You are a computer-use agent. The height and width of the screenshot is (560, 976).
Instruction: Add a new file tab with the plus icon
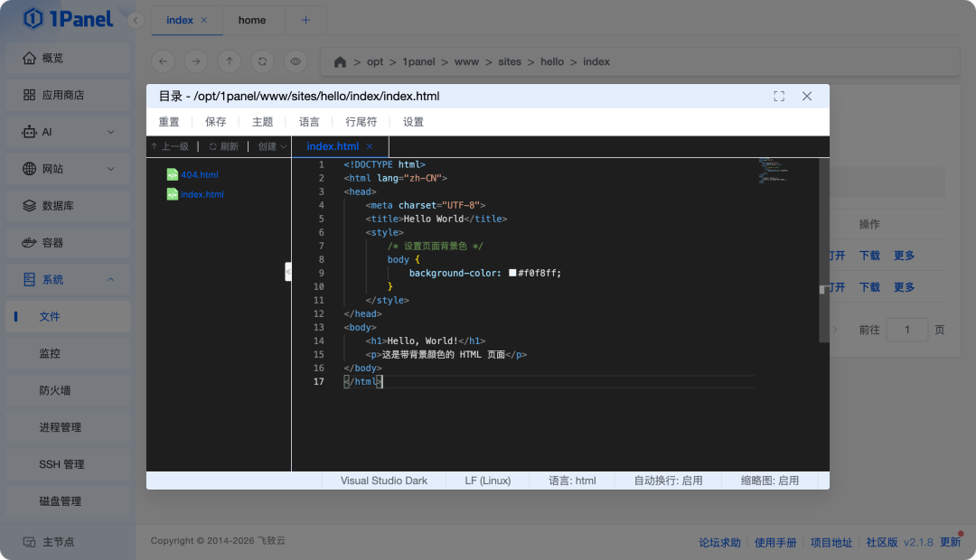[305, 20]
